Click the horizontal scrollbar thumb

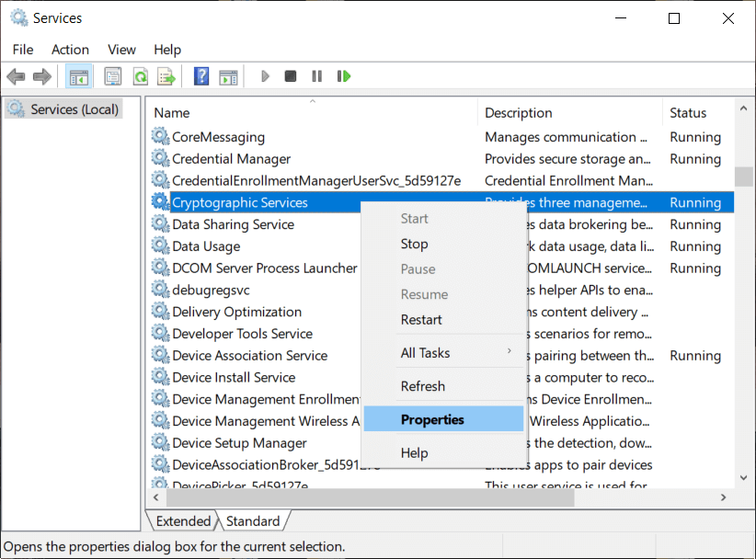tap(370, 497)
